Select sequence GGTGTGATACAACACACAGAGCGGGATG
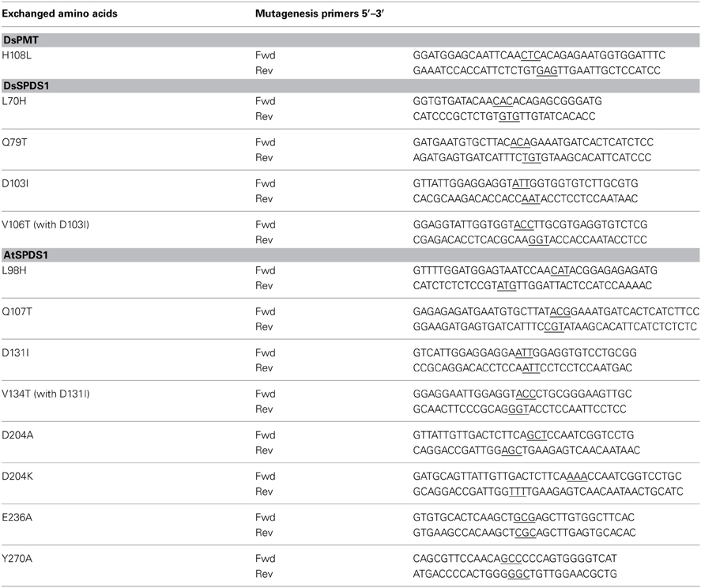701x588 pixels. tap(507, 101)
